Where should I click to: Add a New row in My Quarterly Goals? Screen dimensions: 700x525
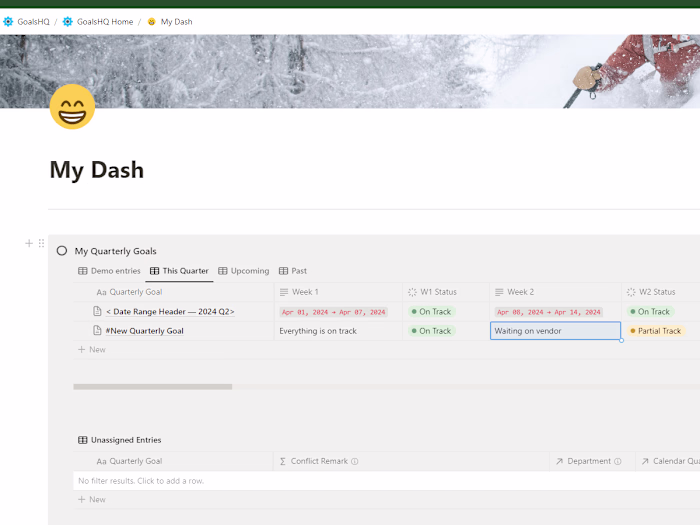click(92, 350)
